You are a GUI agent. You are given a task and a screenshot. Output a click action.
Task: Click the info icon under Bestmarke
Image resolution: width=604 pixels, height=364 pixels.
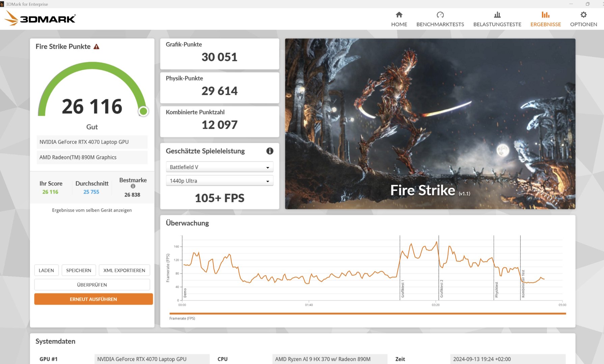tap(133, 186)
